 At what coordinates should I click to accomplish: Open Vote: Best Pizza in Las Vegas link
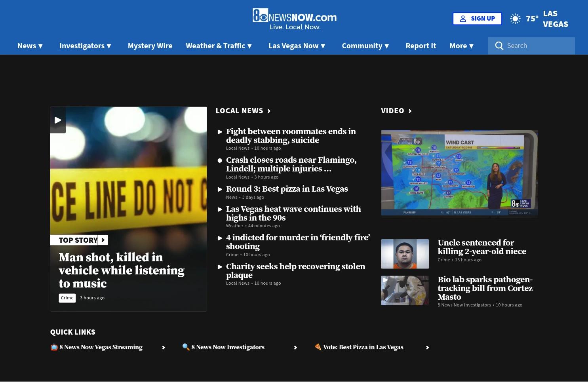click(x=363, y=348)
